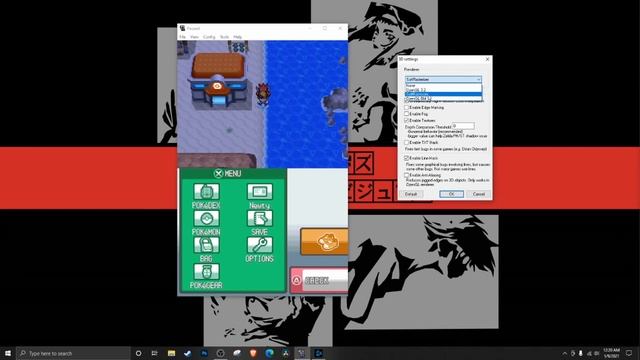The width and height of the screenshot is (640, 360).
Task: Open the Config menu in DeSmuME
Action: (x=209, y=37)
